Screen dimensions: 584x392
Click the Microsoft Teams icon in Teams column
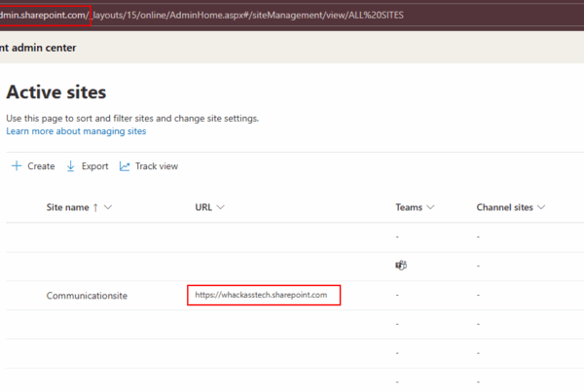coord(401,266)
